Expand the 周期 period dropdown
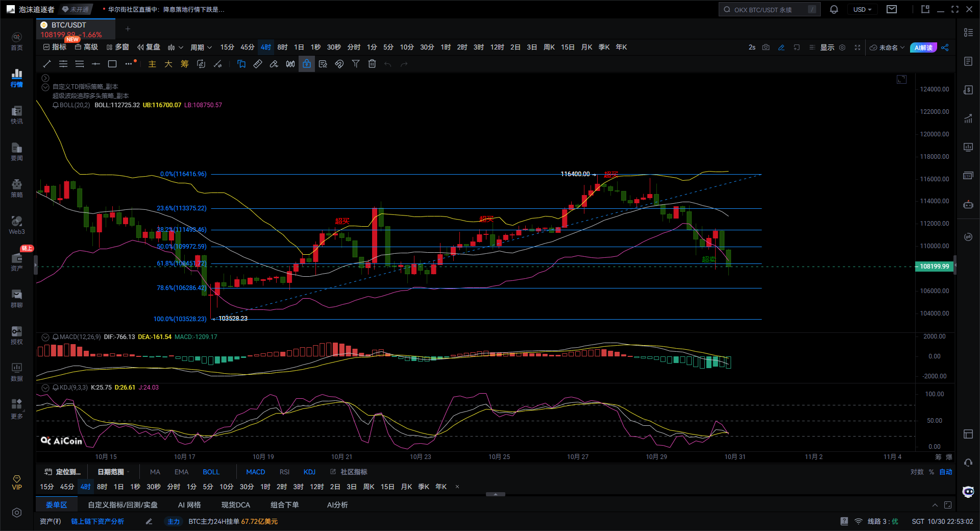Image resolution: width=980 pixels, height=531 pixels. click(201, 47)
